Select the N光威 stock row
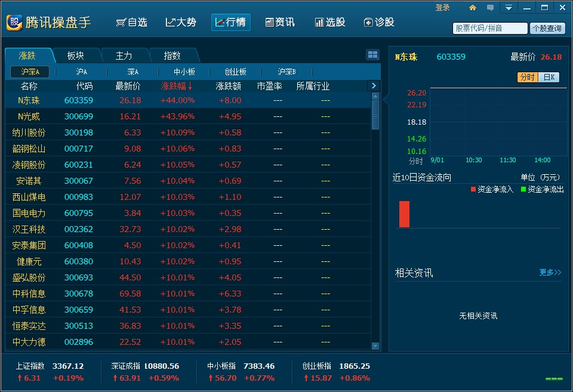The height and width of the screenshot is (392, 573). (x=188, y=116)
